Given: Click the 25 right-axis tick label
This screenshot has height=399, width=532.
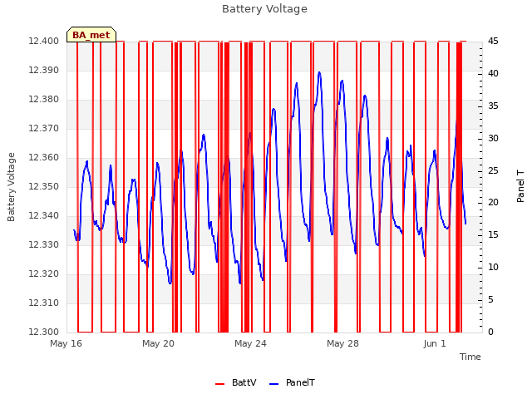Looking at the screenshot, I should click(493, 170).
